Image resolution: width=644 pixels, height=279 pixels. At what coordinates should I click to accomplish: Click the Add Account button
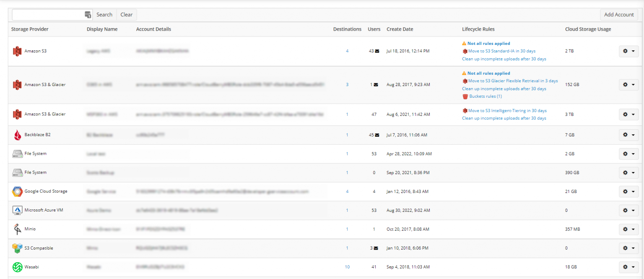(x=619, y=14)
